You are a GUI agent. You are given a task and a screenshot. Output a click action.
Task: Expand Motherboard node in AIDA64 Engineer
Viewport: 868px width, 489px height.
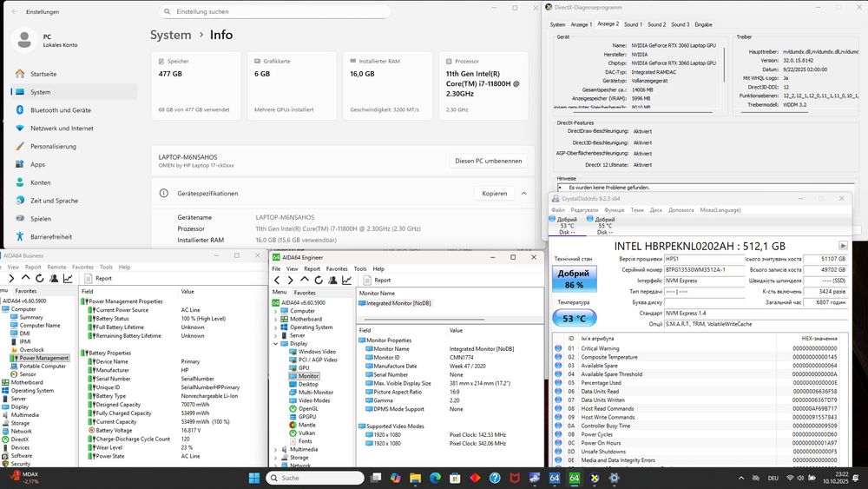coord(276,320)
